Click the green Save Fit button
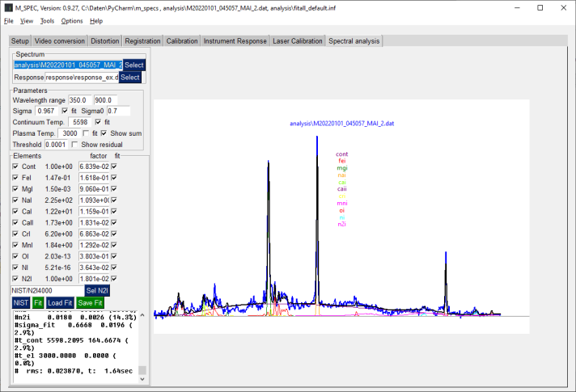Viewport: 576px width, 392px height. (x=91, y=302)
